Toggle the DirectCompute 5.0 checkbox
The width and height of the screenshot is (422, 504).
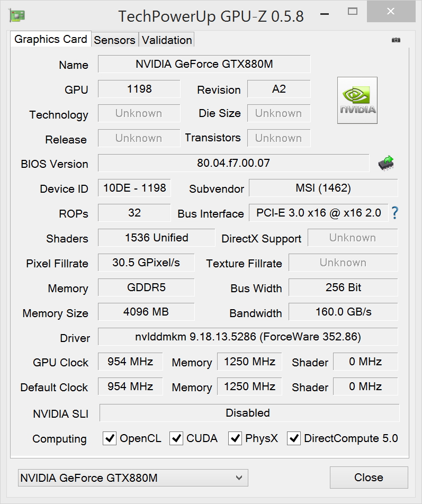pos(294,438)
